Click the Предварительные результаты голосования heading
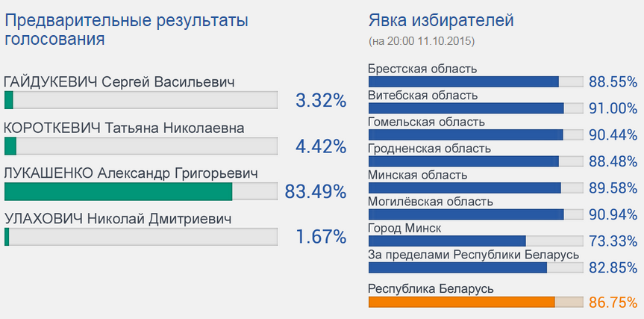Image resolution: width=644 pixels, height=319 pixels. pyautogui.click(x=126, y=29)
